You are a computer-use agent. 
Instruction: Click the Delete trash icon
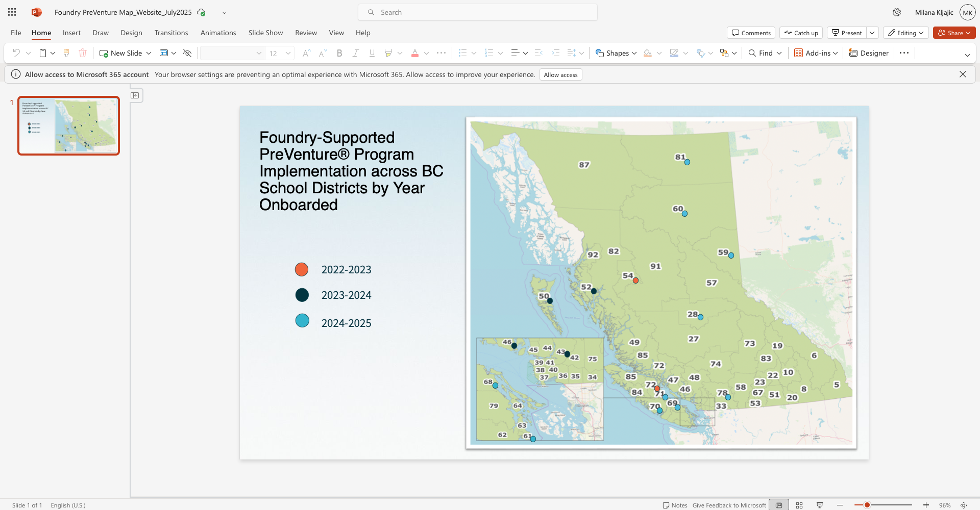[x=83, y=53]
